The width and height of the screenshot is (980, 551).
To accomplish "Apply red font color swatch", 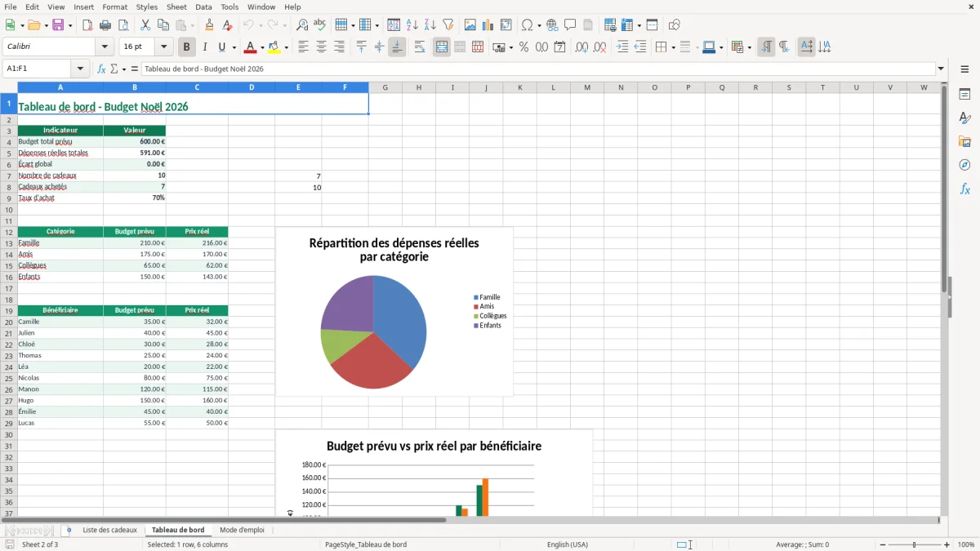I will [252, 47].
